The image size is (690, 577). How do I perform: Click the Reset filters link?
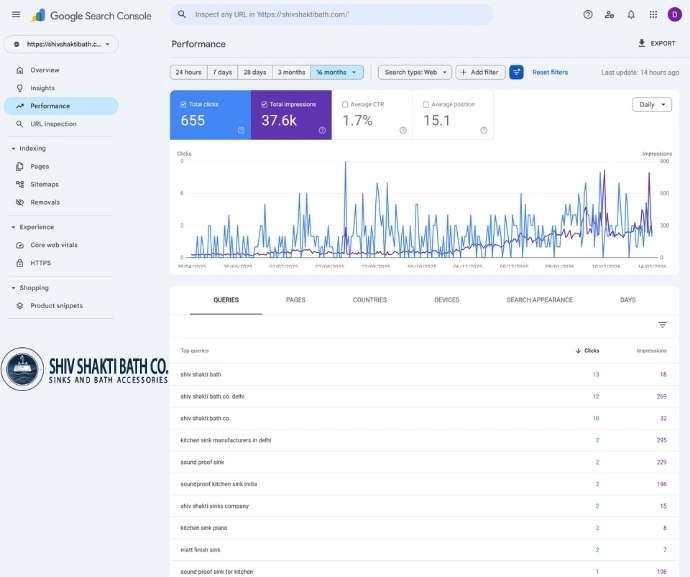tap(550, 72)
